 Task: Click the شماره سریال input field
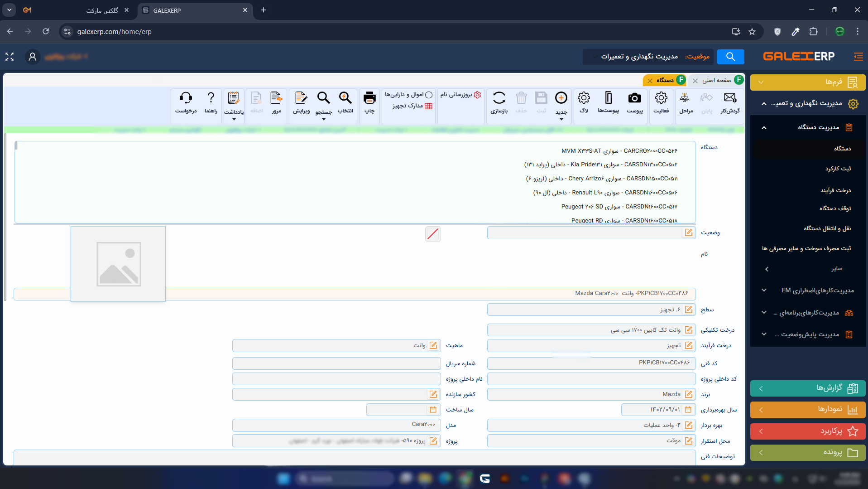(336, 363)
